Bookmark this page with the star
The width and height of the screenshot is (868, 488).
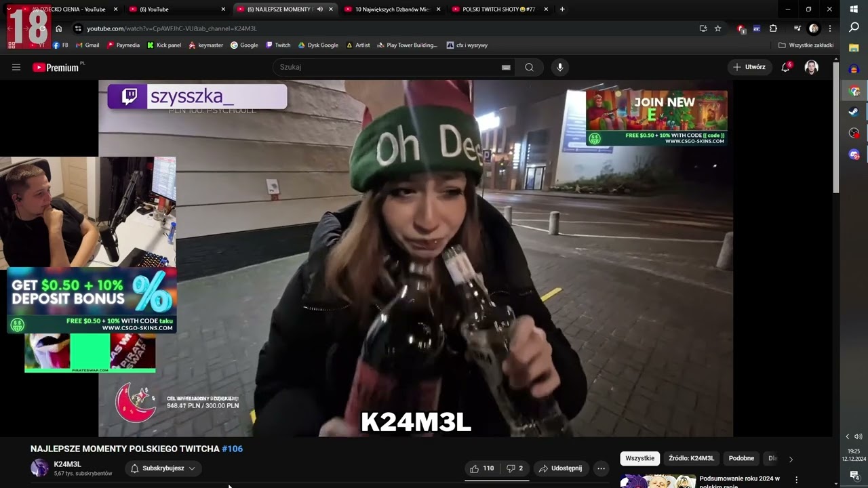(x=718, y=28)
